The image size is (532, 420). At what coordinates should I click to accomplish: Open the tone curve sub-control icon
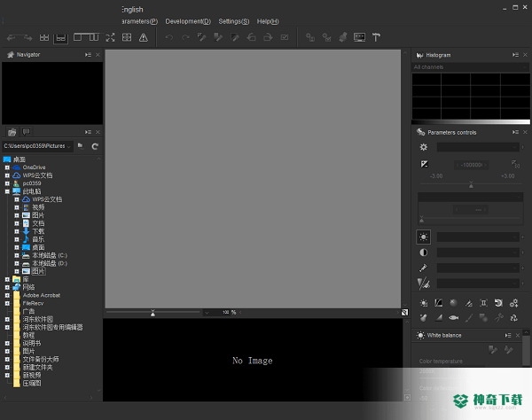click(438, 303)
